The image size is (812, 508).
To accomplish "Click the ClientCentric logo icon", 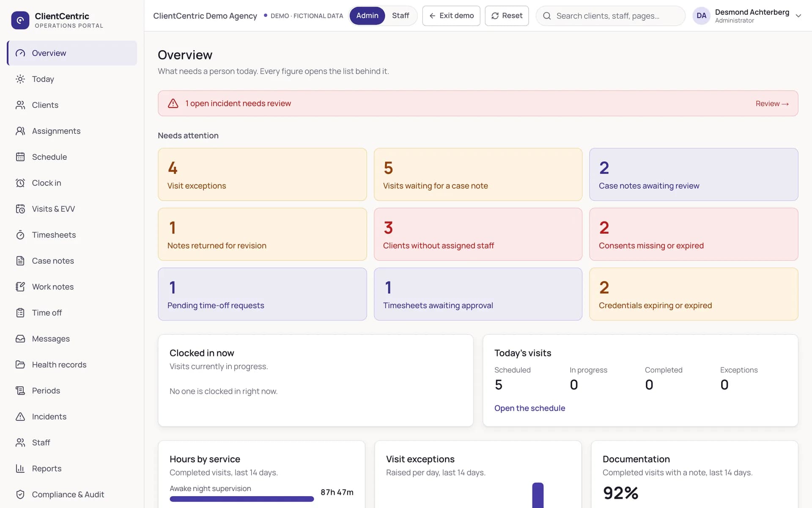I will pos(20,20).
